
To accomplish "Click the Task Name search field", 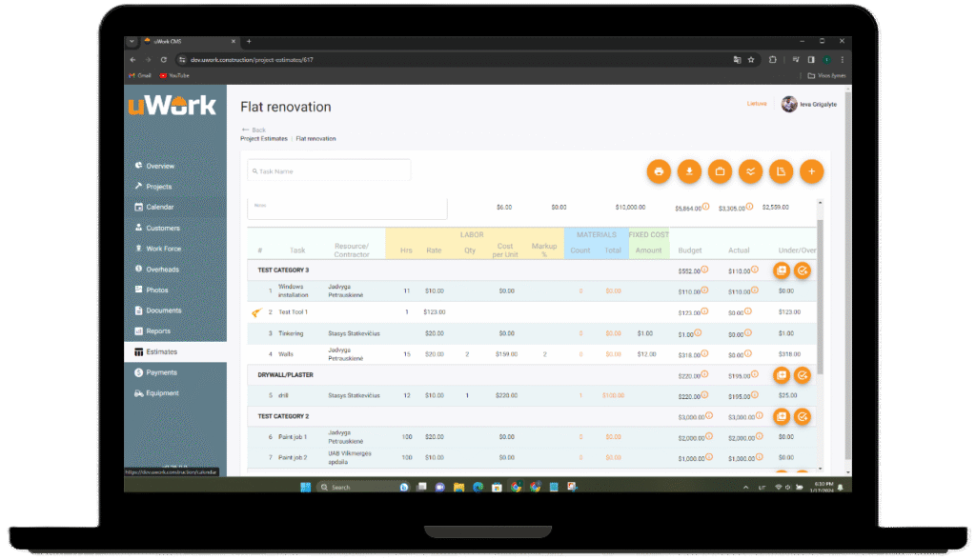I will coord(329,171).
